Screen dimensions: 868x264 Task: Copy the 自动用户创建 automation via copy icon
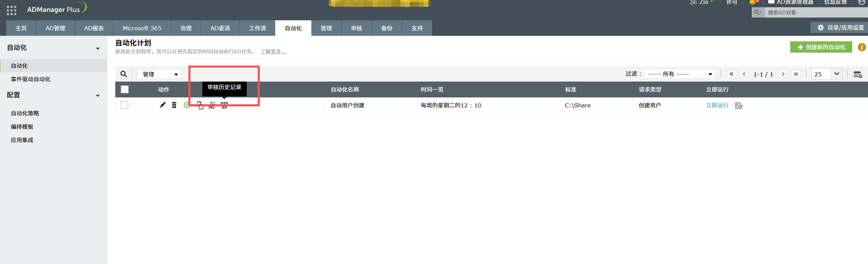point(200,105)
